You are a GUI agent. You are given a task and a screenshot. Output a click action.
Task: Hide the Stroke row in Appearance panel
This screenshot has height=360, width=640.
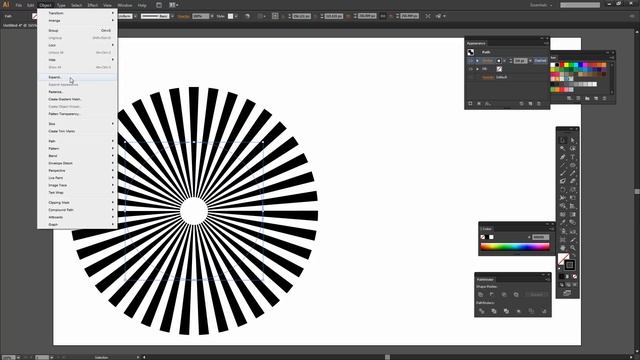pyautogui.click(x=471, y=60)
